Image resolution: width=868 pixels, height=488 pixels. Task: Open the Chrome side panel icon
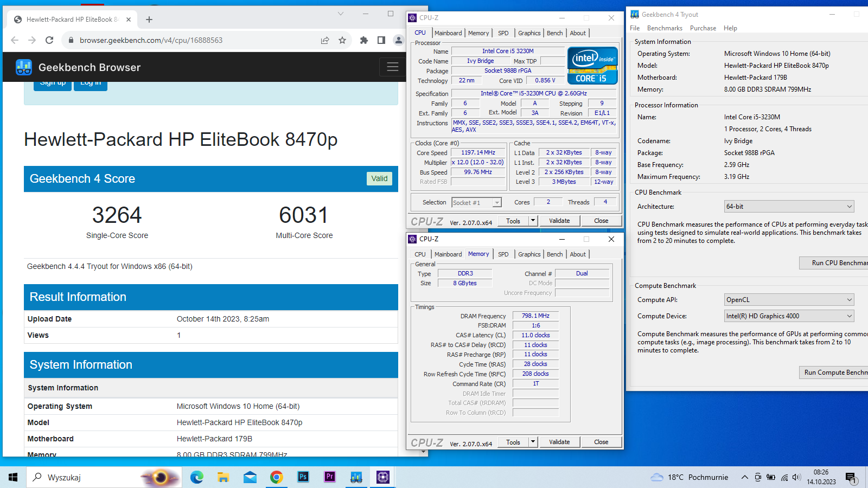click(381, 40)
